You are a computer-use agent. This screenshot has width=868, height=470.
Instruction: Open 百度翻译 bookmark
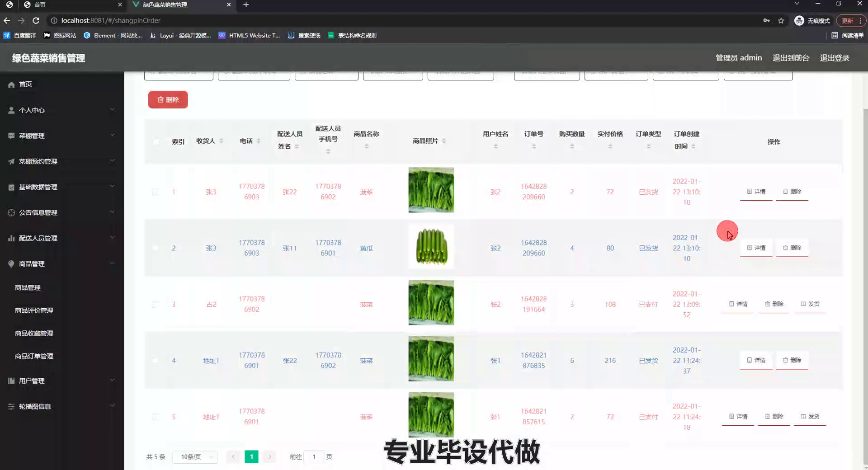(20, 35)
